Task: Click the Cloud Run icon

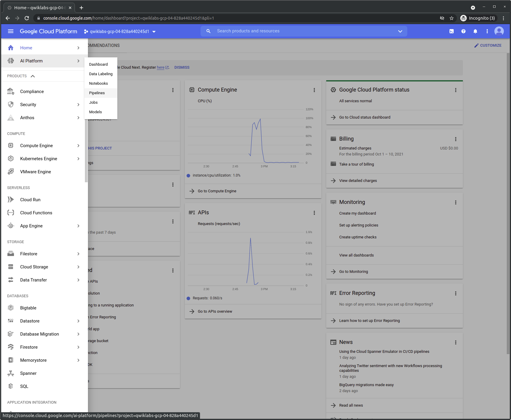Action: tap(11, 199)
